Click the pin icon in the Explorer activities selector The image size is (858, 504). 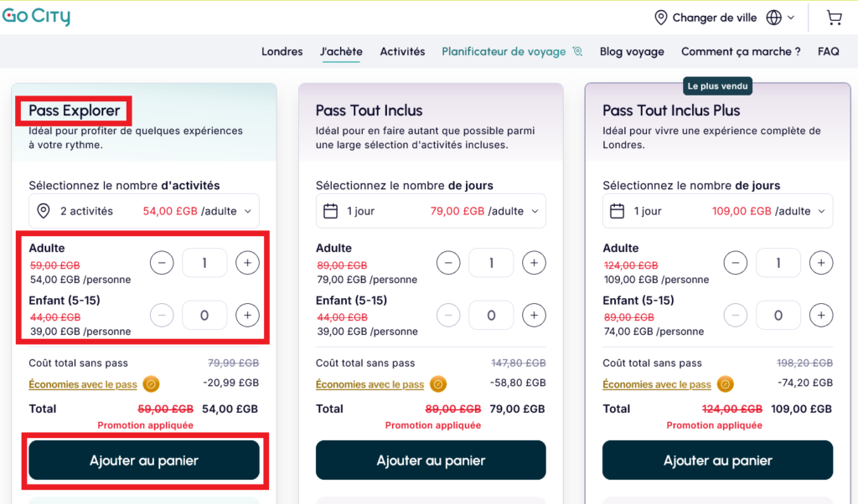pos(44,211)
